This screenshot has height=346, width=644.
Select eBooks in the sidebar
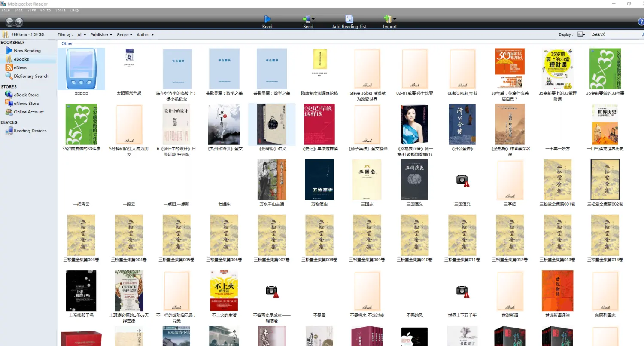click(x=21, y=59)
